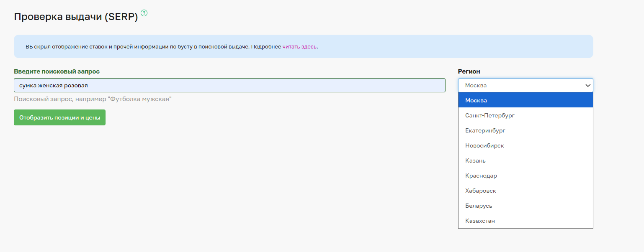Click the 'Проверка выдачи (SERP)' heading
Image resolution: width=644 pixels, height=252 pixels.
tap(76, 17)
